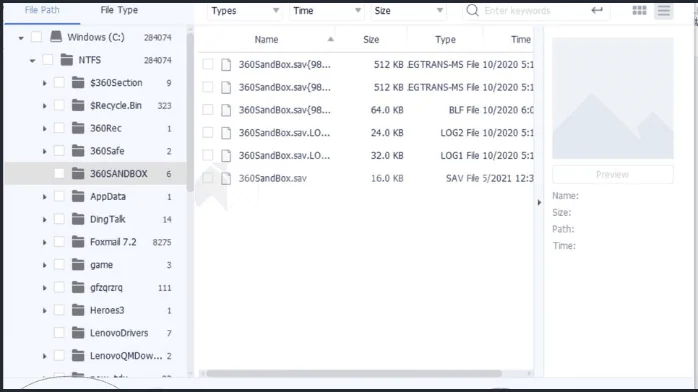Viewport: 698px width, 392px height.
Task: Click the NTFS folder icon
Action: click(67, 60)
